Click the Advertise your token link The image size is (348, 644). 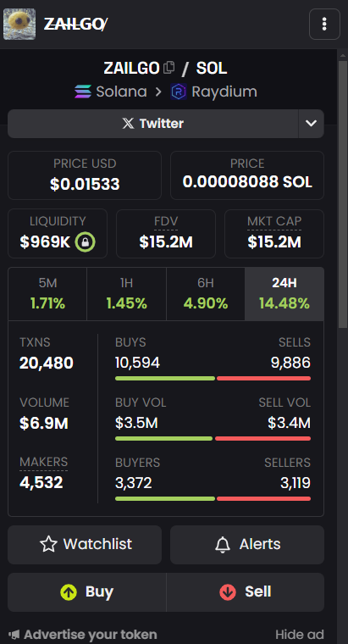click(x=82, y=635)
